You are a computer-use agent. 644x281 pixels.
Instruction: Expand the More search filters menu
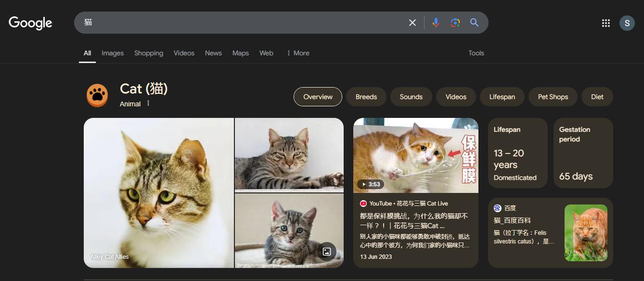click(297, 53)
